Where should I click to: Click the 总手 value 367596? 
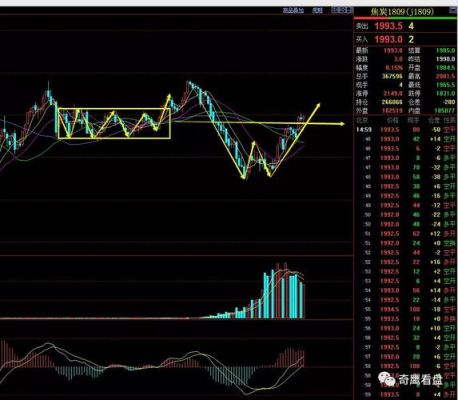(392, 76)
